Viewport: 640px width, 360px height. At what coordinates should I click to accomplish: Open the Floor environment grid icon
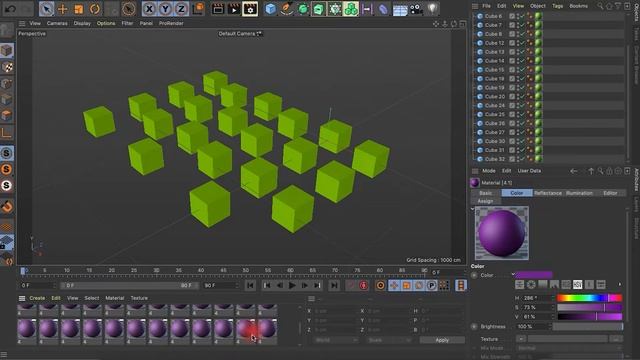[x=400, y=9]
